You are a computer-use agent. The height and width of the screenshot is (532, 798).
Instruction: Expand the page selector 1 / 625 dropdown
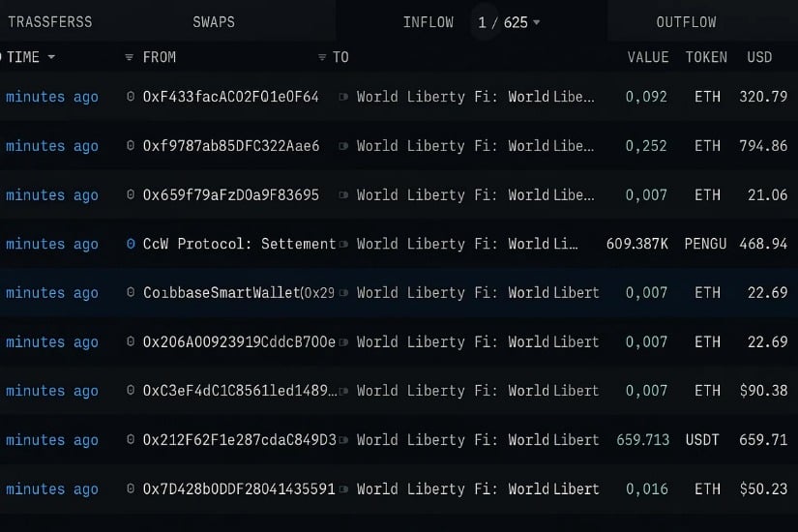pyautogui.click(x=536, y=22)
